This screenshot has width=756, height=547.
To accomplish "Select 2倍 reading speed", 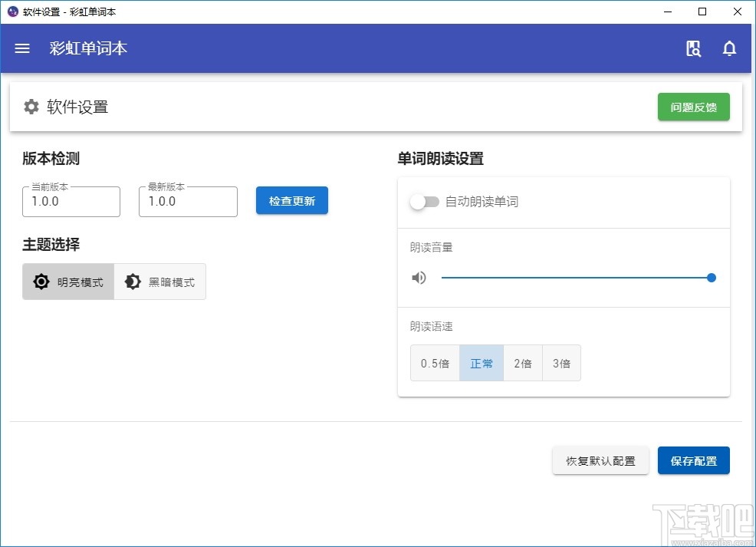I will pos(522,363).
